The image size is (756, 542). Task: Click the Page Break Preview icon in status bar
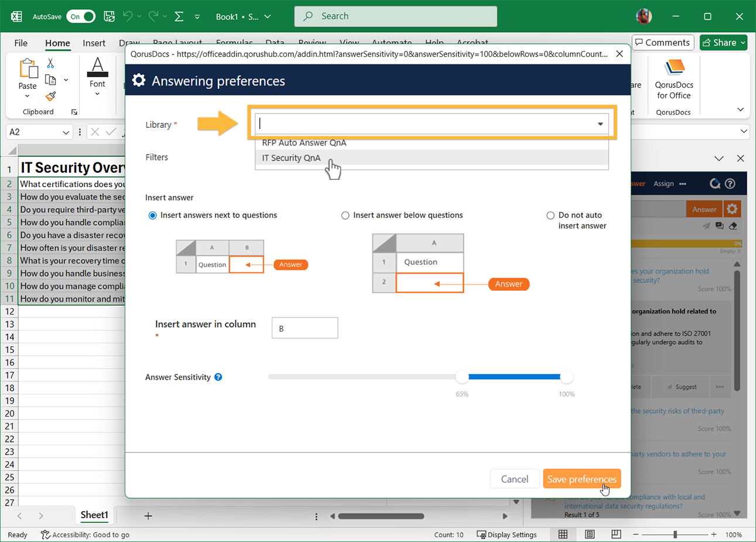(x=616, y=534)
